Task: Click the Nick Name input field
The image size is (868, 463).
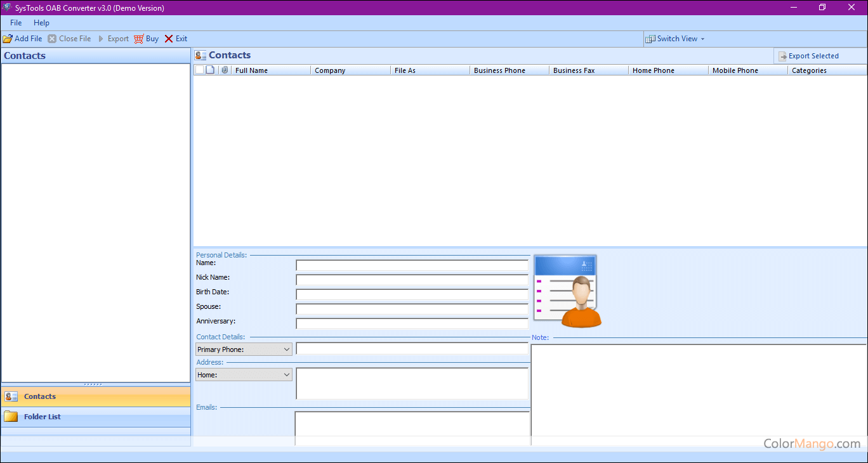Action: click(412, 280)
